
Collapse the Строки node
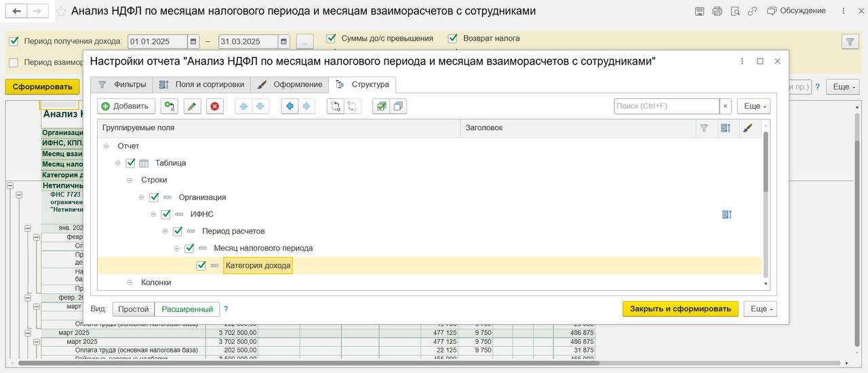130,180
